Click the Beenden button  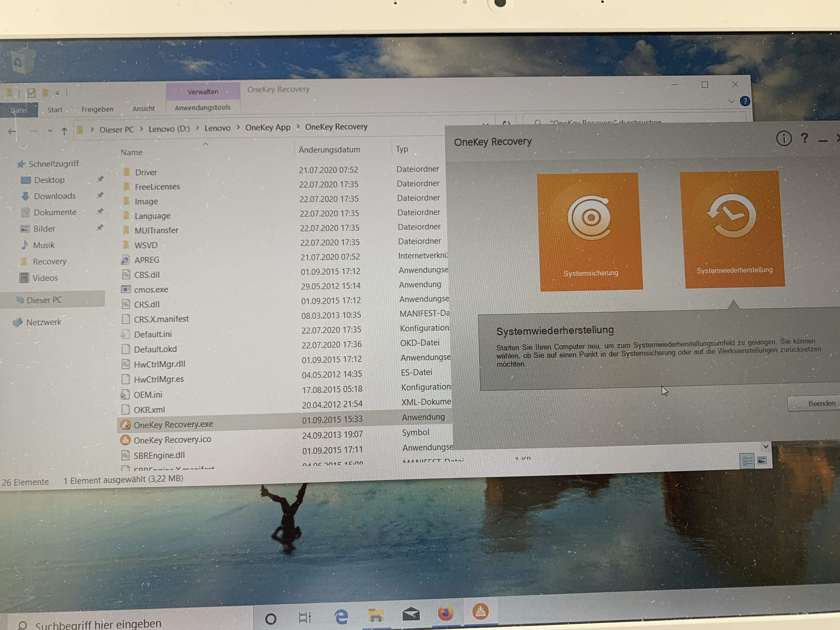coord(820,403)
